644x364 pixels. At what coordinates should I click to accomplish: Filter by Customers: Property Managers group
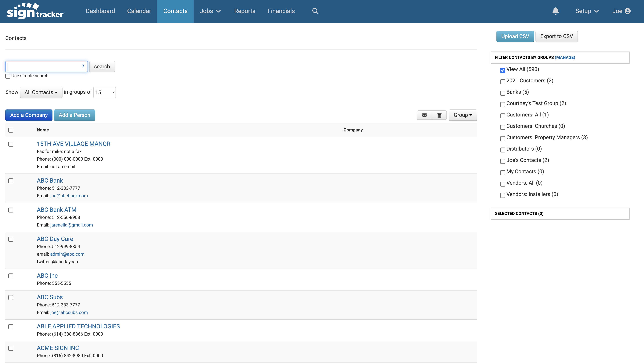(x=503, y=138)
